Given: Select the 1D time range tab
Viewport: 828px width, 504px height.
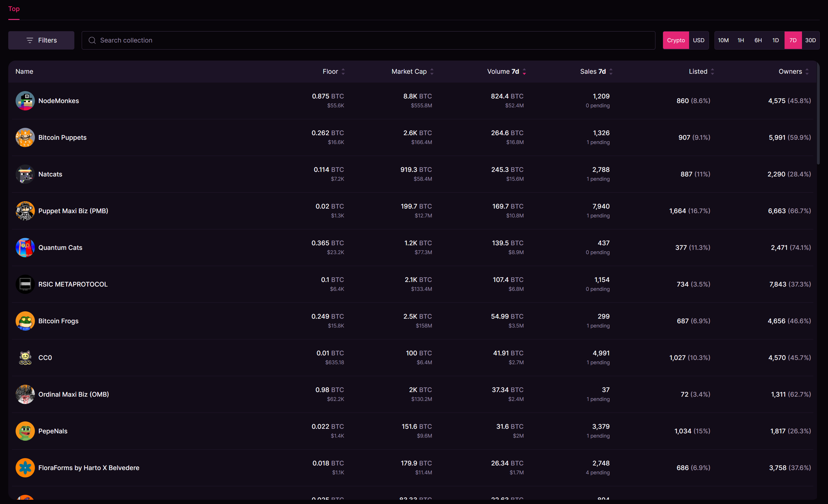Looking at the screenshot, I should (775, 40).
